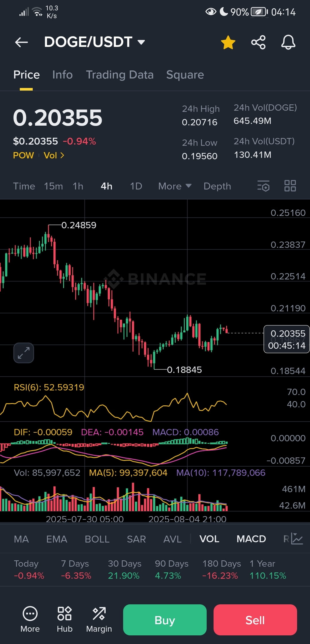
Task: Expand the More intervals dropdown
Action: (x=175, y=186)
